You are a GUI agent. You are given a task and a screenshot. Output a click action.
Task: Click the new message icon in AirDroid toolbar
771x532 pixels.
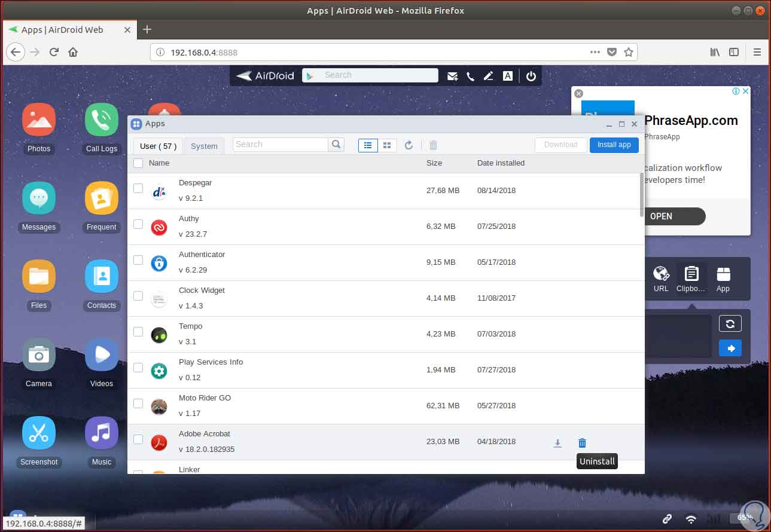pyautogui.click(x=452, y=76)
